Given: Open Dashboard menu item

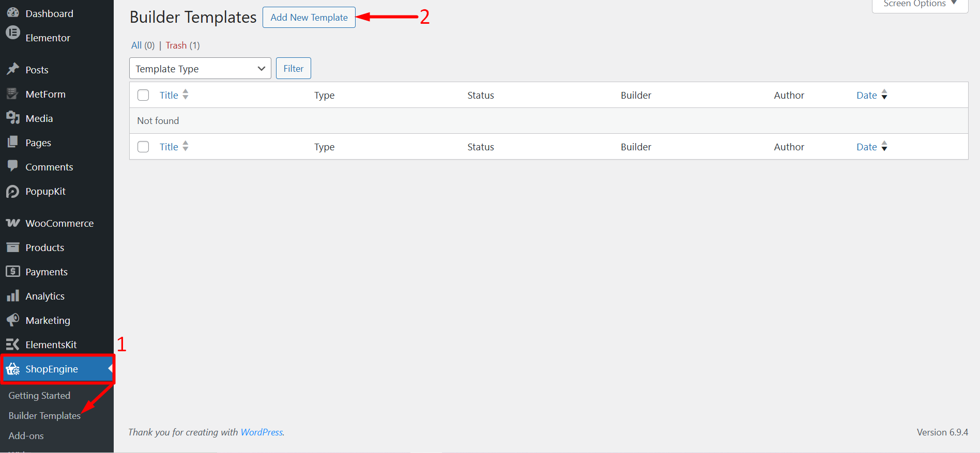Looking at the screenshot, I should [50, 13].
